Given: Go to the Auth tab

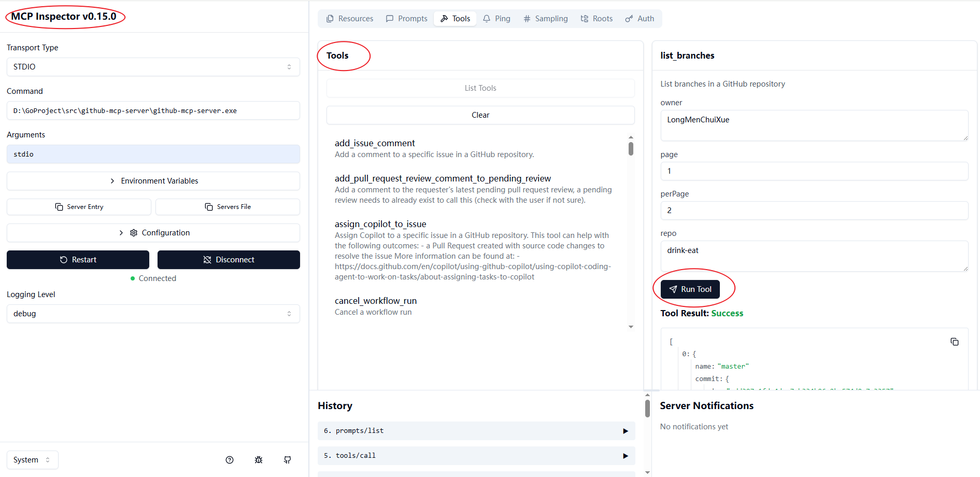Looking at the screenshot, I should pyautogui.click(x=640, y=19).
